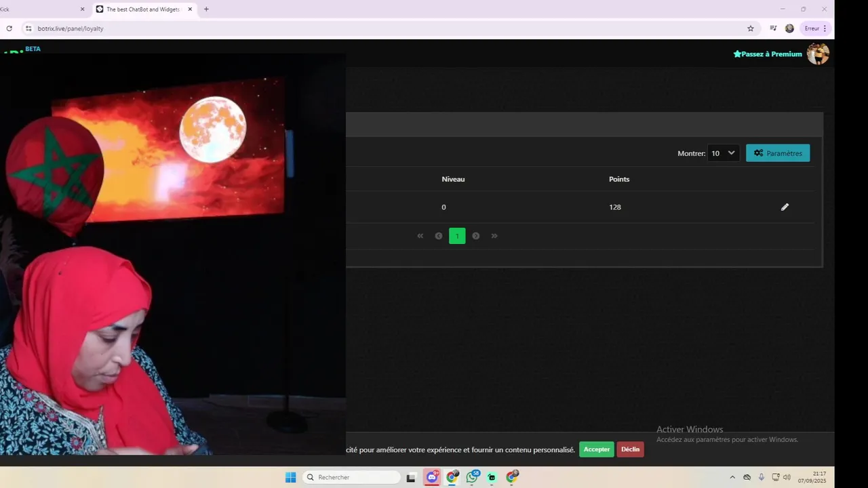Click the microphone tray icon
The height and width of the screenshot is (488, 868).
(762, 477)
